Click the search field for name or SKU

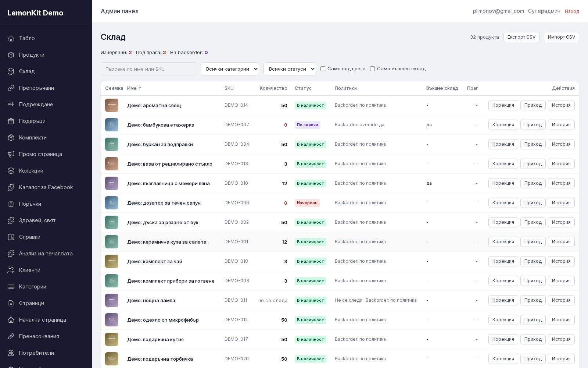[x=148, y=69]
